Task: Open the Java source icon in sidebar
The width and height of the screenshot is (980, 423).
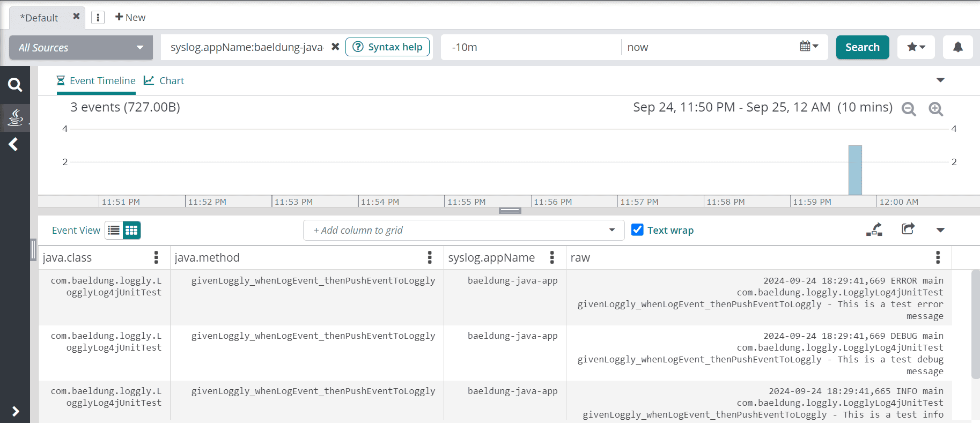Action: click(15, 117)
